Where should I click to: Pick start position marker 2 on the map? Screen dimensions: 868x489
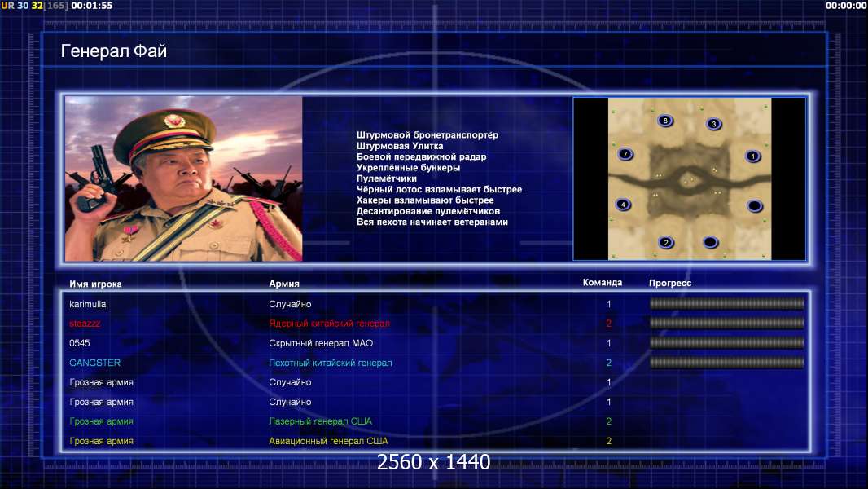[x=666, y=243]
